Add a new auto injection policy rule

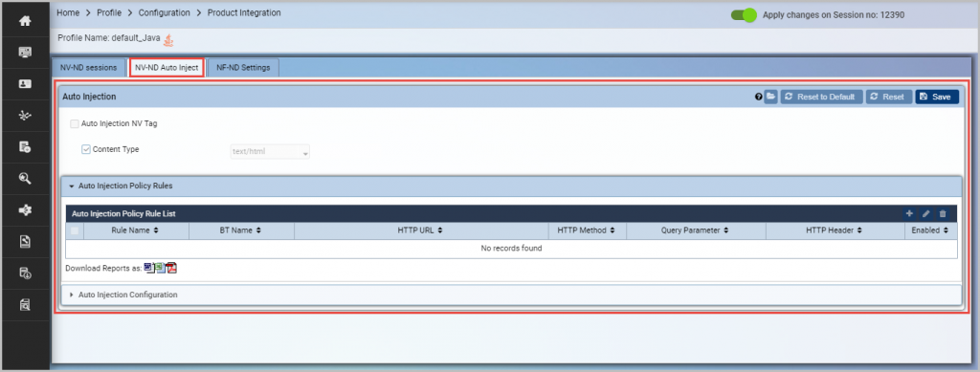(x=909, y=213)
